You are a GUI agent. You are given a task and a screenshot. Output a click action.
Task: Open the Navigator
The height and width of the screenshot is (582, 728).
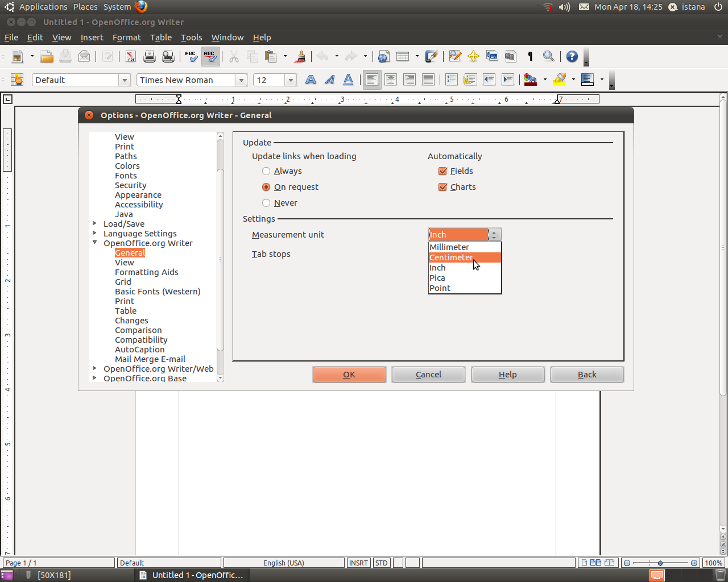pos(474,56)
